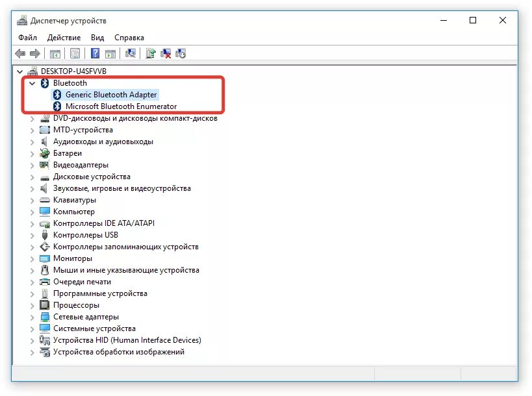Maximize the Диспетчер устройств window
The image size is (532, 396).
pos(473,20)
